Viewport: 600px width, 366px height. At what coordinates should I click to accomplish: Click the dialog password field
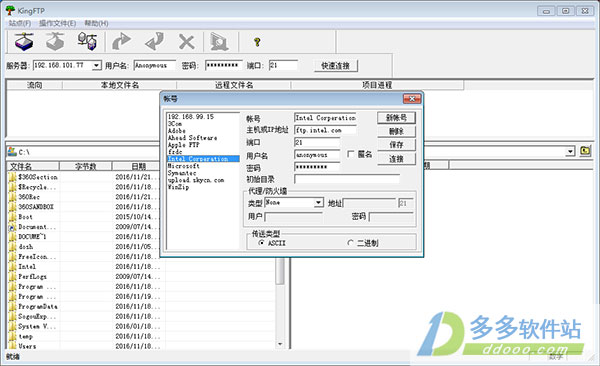point(317,167)
